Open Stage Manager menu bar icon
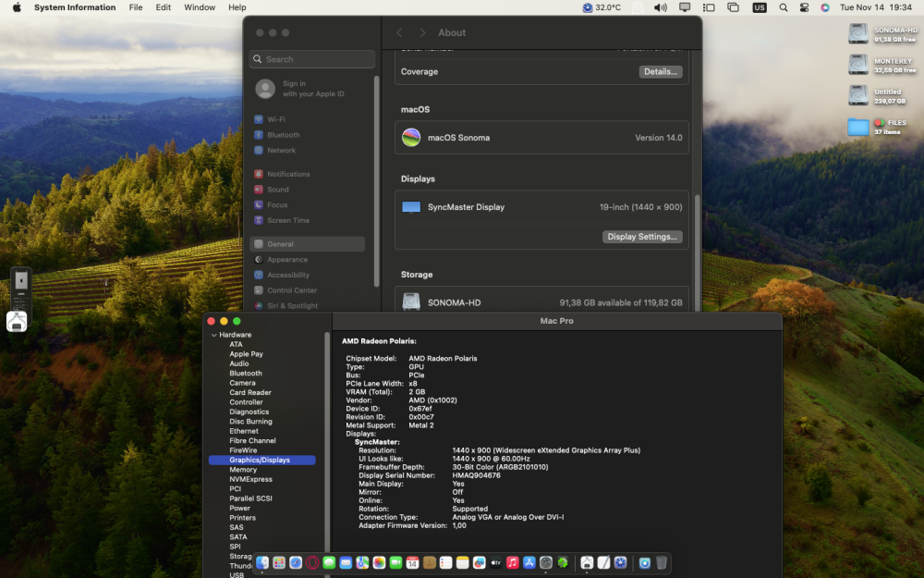 [x=709, y=7]
